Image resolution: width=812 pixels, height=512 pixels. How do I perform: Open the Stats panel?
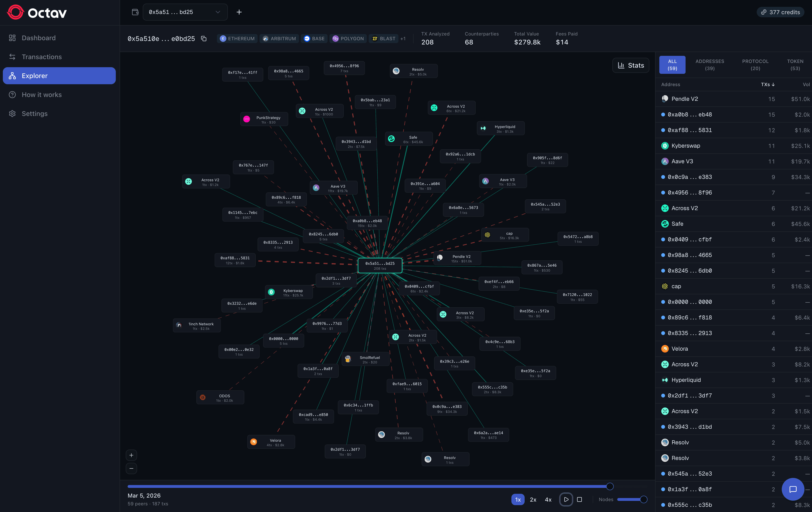click(x=631, y=65)
